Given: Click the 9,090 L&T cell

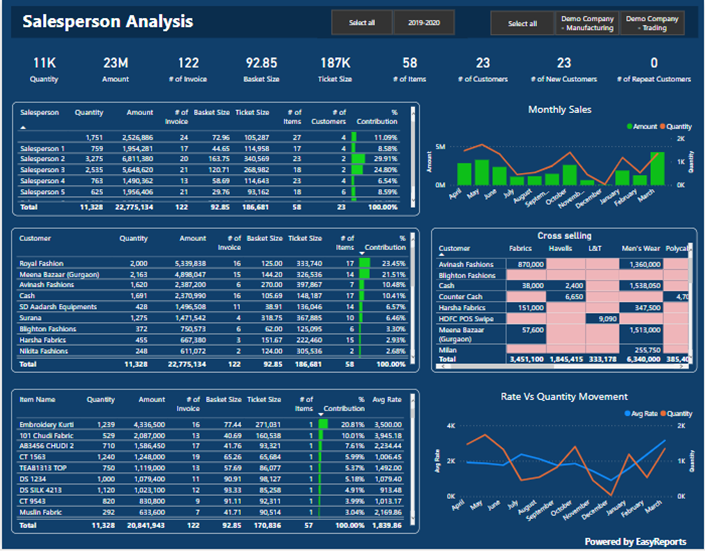Looking at the screenshot, I should 602,319.
